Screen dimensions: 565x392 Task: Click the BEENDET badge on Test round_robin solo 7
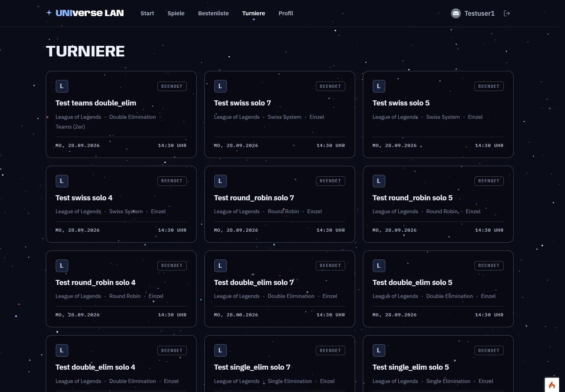pyautogui.click(x=330, y=181)
